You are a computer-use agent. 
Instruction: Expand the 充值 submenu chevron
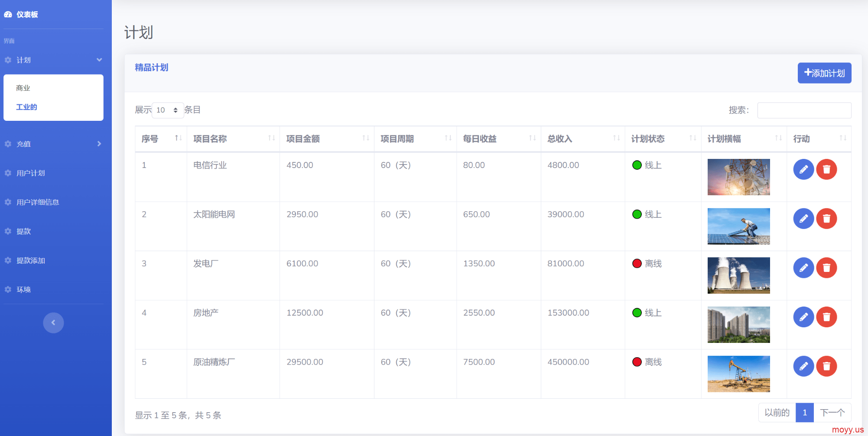99,144
